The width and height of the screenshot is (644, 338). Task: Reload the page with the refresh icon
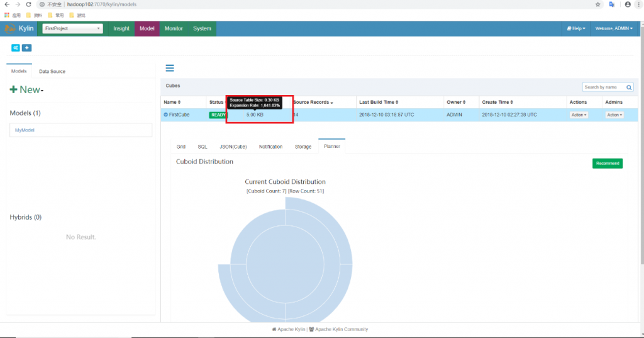28,4
